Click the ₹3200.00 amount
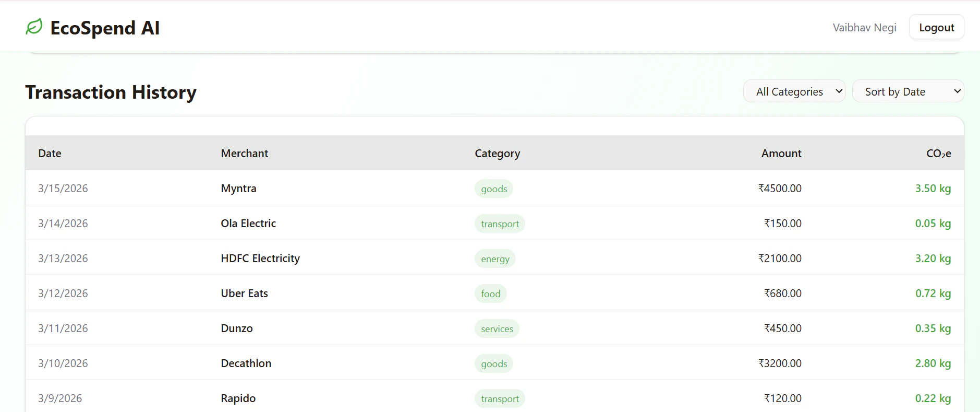The image size is (980, 412). tap(780, 363)
